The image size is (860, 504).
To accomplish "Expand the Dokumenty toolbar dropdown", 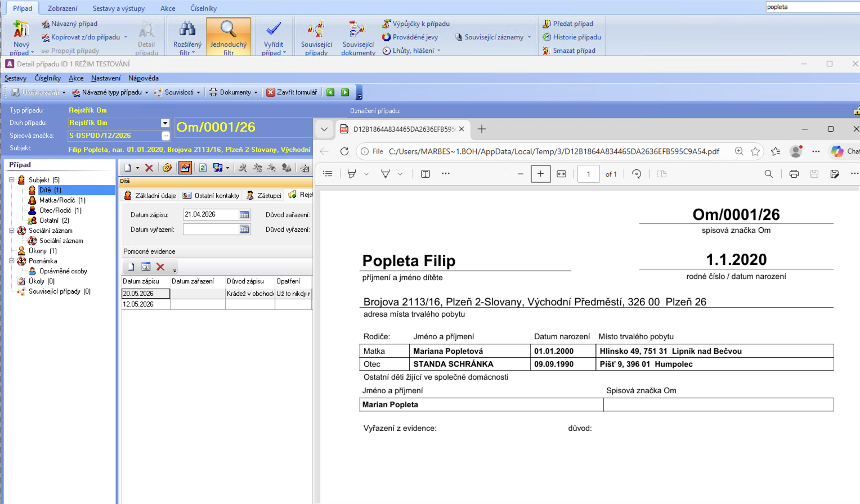I will tap(256, 92).
